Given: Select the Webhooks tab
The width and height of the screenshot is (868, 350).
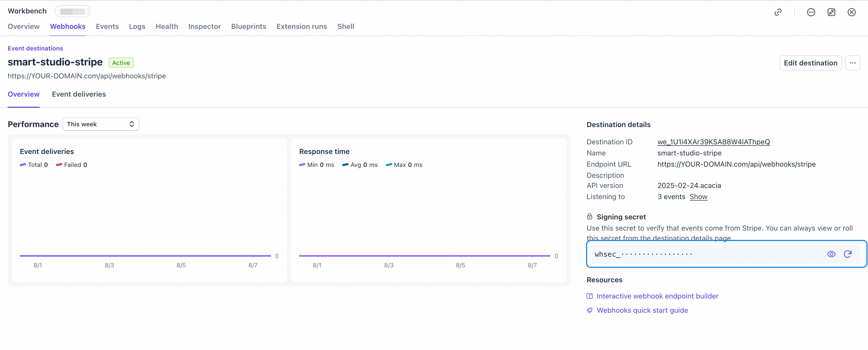Looking at the screenshot, I should (x=68, y=27).
